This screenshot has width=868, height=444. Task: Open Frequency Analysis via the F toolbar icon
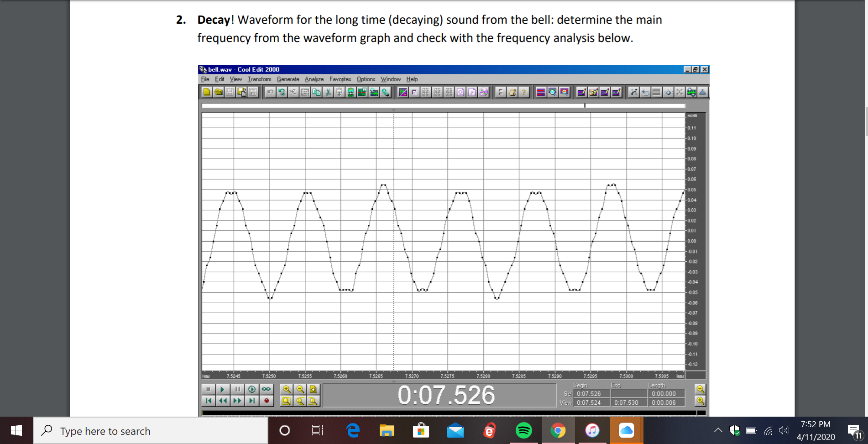click(501, 92)
